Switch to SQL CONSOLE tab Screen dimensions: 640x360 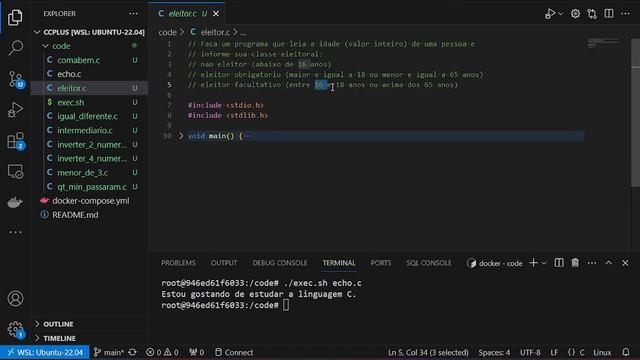point(429,263)
